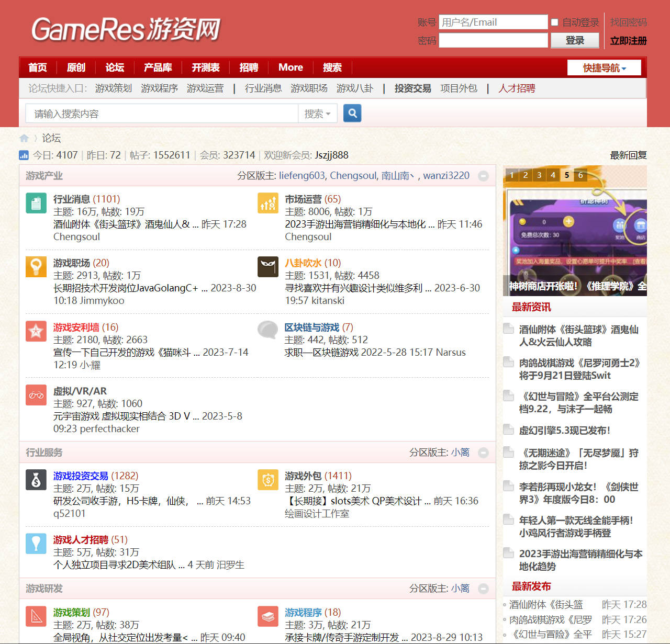Open the 人才招聘 quick link
This screenshot has height=644, width=670.
(517, 88)
